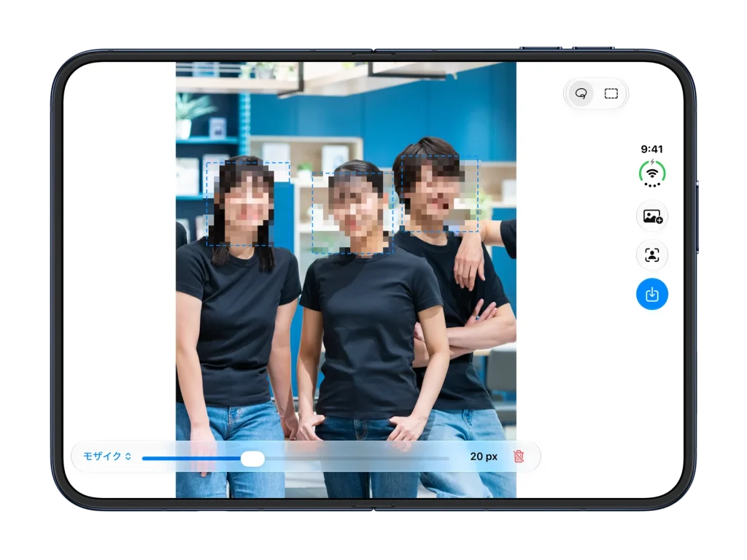Tap the face detection icon
Viewport: 747px width, 560px height.
(x=652, y=254)
